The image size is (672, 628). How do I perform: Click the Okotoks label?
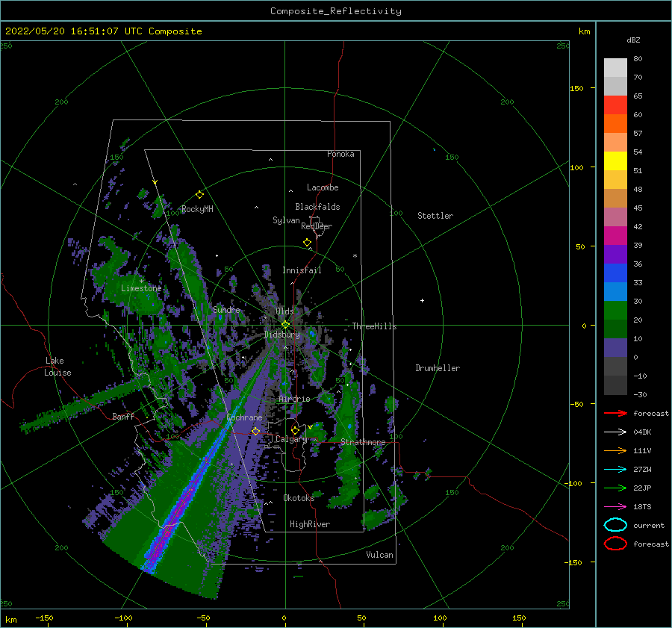(298, 497)
